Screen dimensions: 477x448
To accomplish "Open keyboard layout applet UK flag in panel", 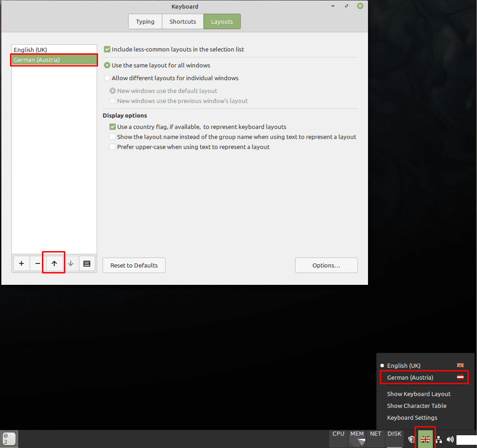I will click(425, 439).
